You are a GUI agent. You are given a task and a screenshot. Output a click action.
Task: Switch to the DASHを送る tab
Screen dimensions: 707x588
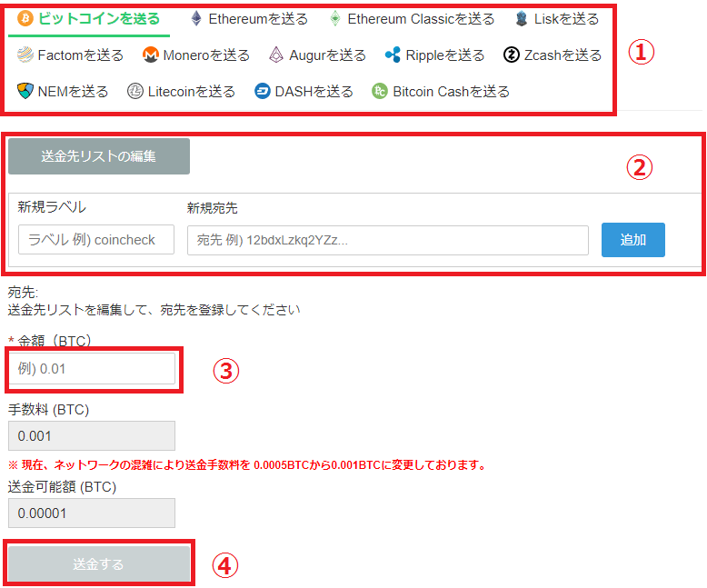304,91
